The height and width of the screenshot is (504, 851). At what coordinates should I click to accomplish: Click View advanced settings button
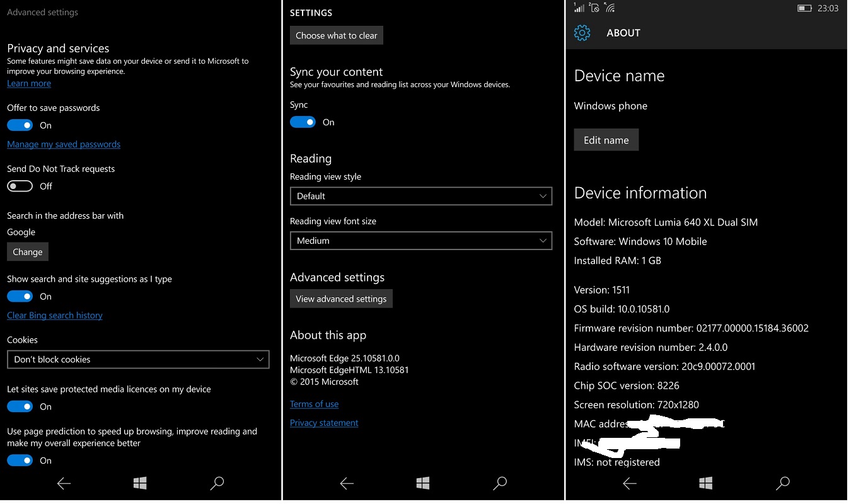[x=341, y=299]
